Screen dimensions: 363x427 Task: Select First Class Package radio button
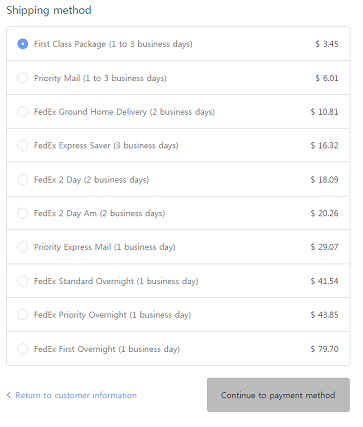point(23,44)
